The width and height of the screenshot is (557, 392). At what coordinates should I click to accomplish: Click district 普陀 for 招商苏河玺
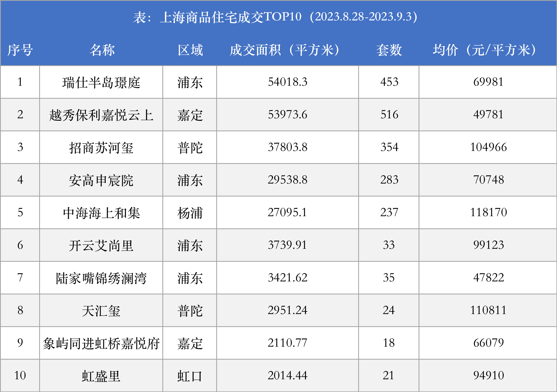(190, 148)
